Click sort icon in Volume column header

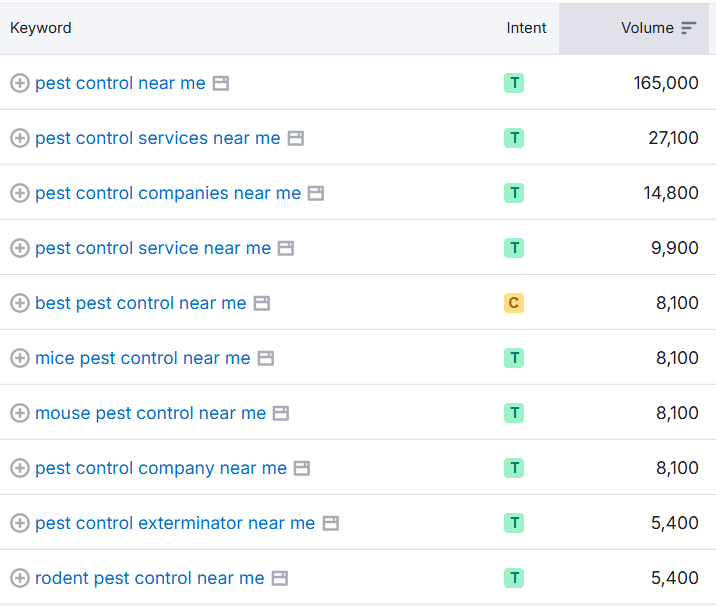689,28
